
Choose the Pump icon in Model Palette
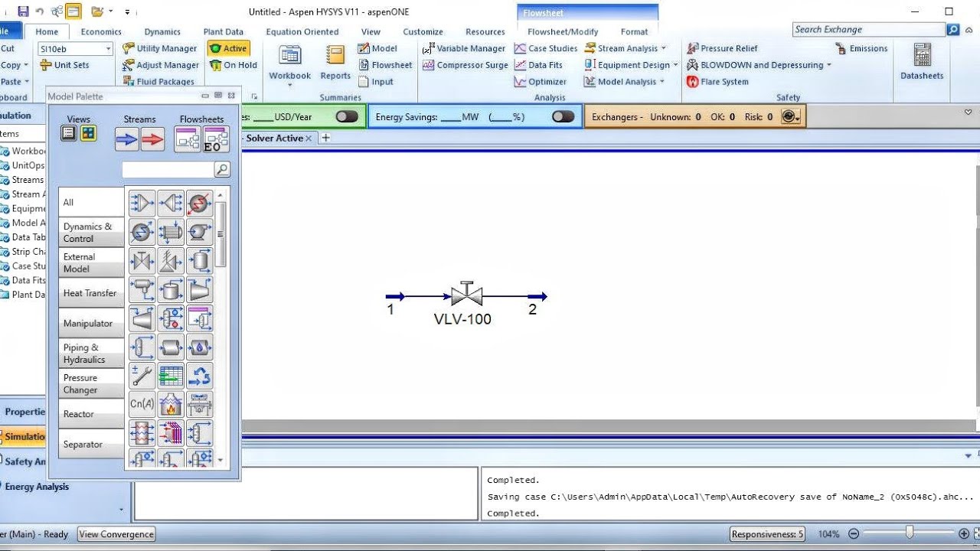(x=200, y=232)
